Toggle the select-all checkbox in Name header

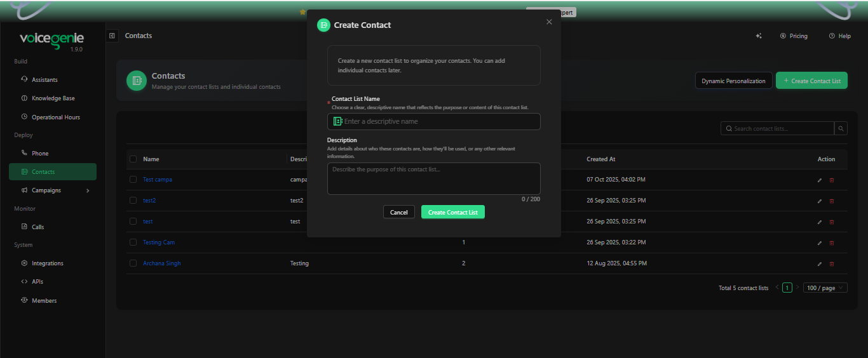point(133,159)
